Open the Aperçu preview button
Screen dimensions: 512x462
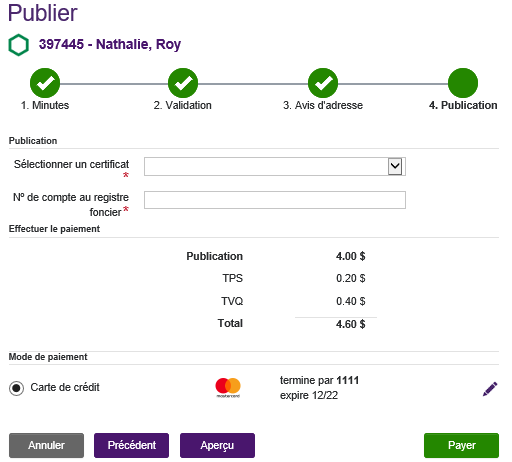[217, 445]
